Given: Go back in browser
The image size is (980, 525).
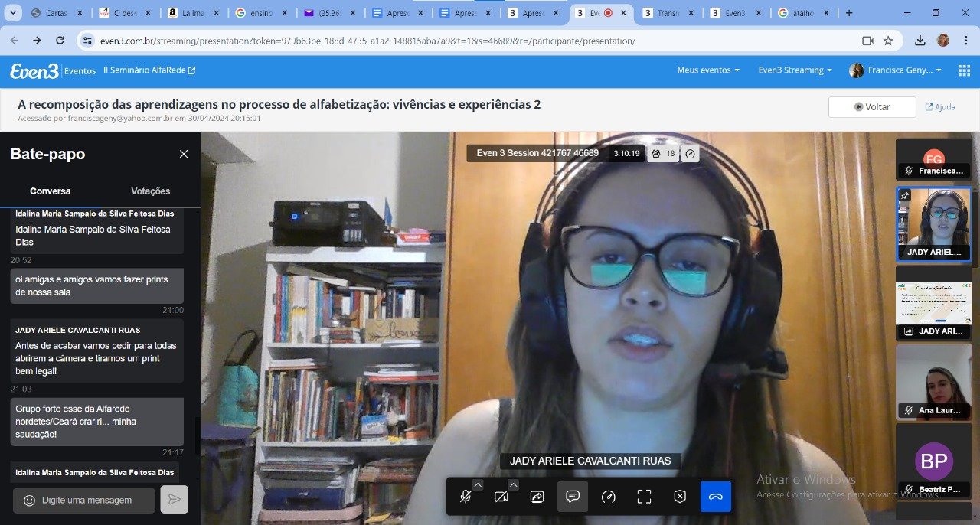Looking at the screenshot, I should coord(15,41).
